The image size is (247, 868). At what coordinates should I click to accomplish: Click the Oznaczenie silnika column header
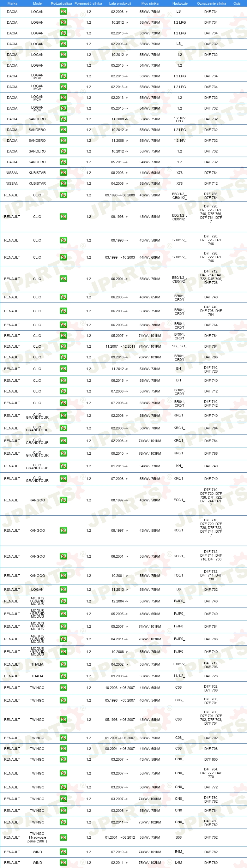point(212,3)
